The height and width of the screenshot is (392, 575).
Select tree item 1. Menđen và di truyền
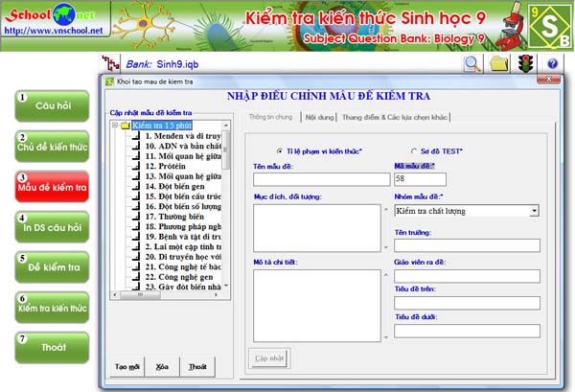183,136
